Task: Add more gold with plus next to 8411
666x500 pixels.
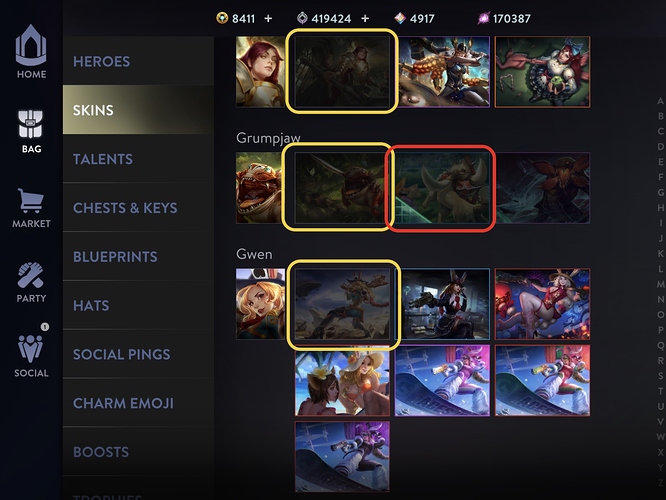Action: (x=268, y=19)
